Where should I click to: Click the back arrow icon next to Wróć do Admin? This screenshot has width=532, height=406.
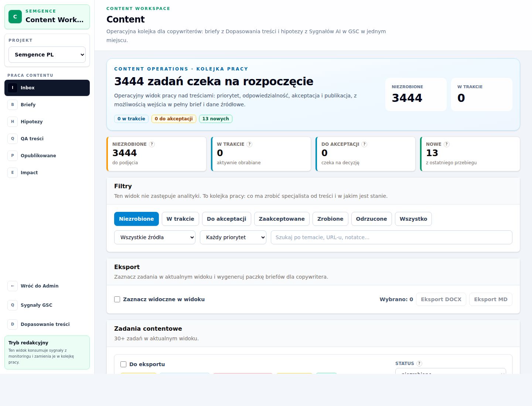[x=13, y=286]
